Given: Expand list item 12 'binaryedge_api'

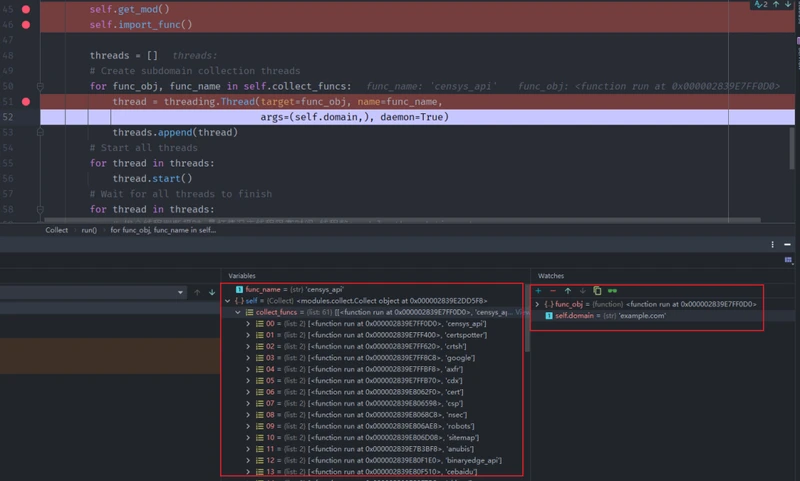Looking at the screenshot, I should point(248,460).
